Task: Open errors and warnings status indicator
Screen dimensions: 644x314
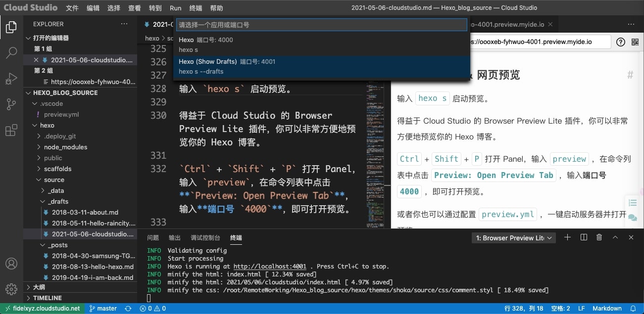Action: (152, 309)
